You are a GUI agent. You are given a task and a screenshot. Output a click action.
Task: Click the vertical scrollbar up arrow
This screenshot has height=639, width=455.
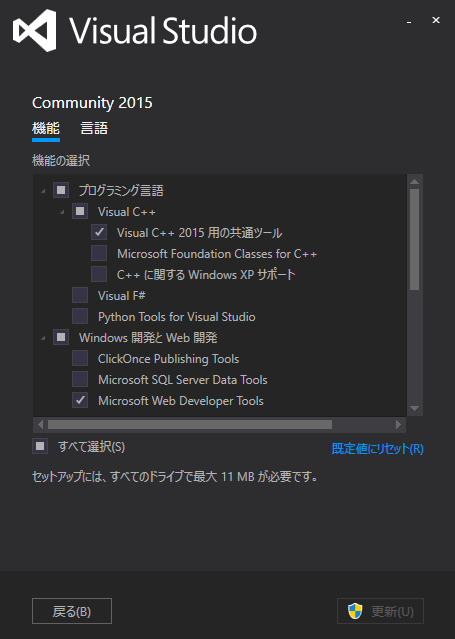[415, 182]
